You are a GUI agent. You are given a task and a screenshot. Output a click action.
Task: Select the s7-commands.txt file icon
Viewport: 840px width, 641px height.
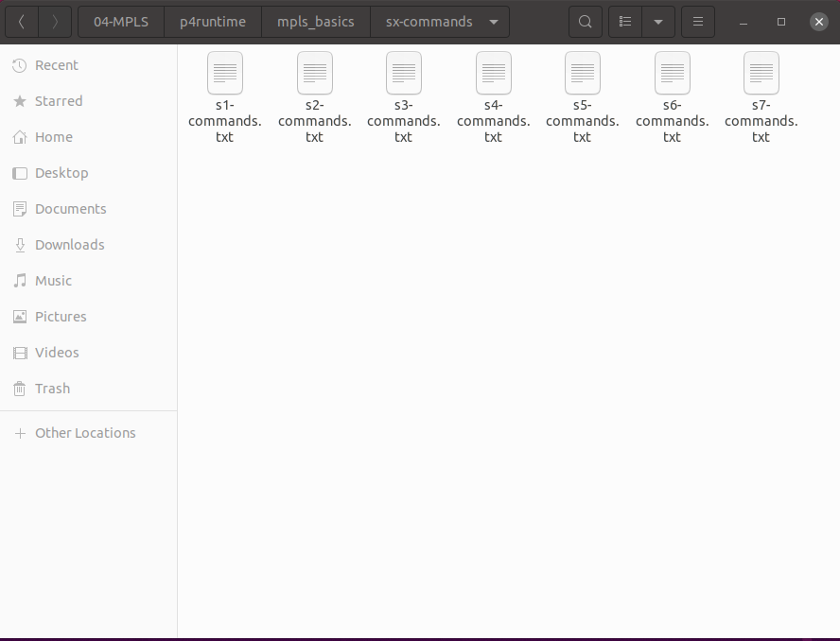pos(761,74)
